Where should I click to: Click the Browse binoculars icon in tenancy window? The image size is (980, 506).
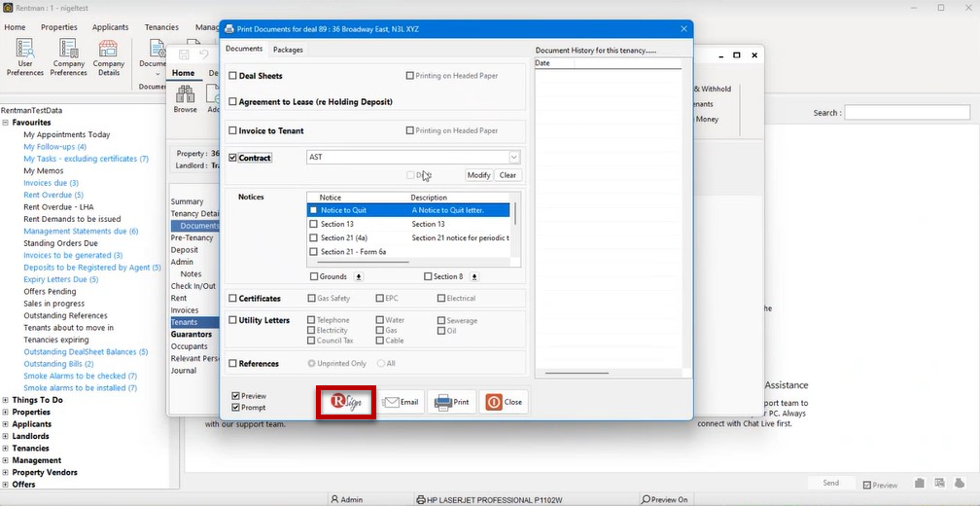point(185,99)
